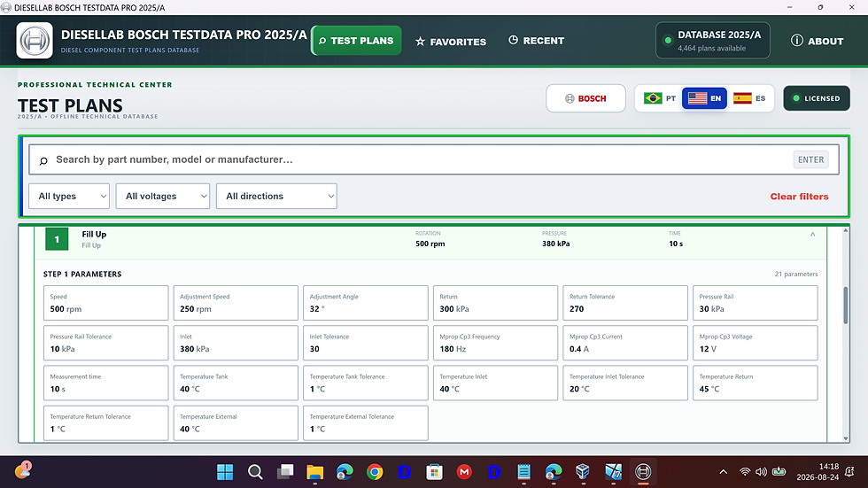The image size is (868, 488).
Task: Click the ENTER button in search box
Action: coord(810,159)
